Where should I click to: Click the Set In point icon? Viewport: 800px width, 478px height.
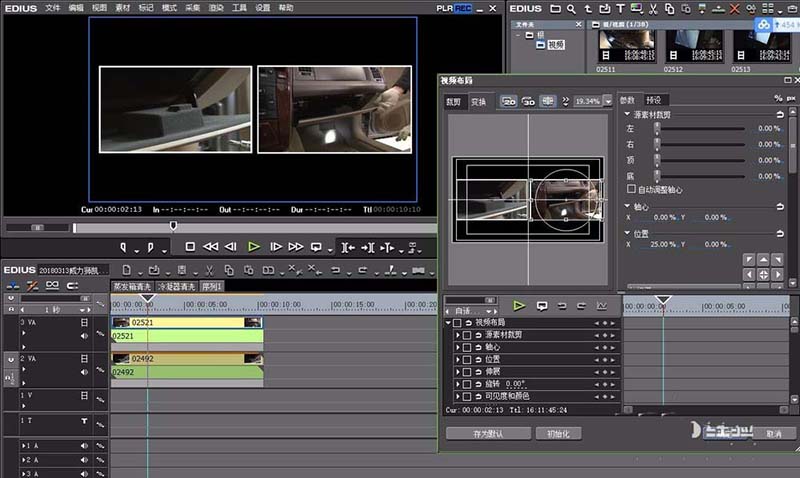click(125, 246)
